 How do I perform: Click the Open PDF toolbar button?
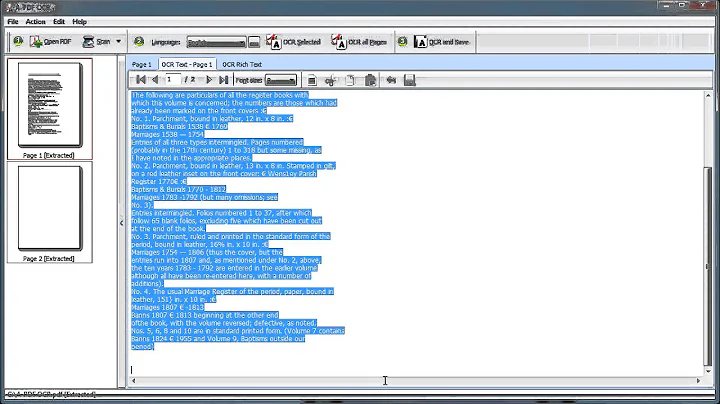[51, 42]
